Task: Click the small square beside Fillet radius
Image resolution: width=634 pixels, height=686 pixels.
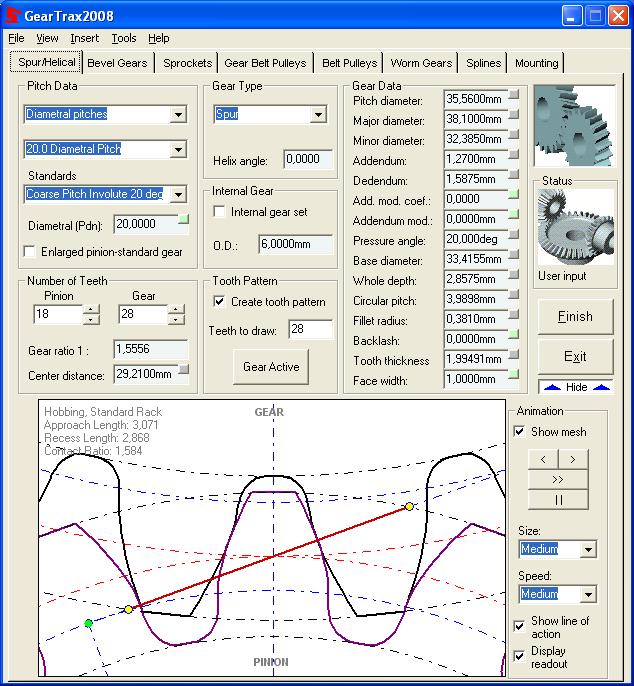Action: (514, 315)
